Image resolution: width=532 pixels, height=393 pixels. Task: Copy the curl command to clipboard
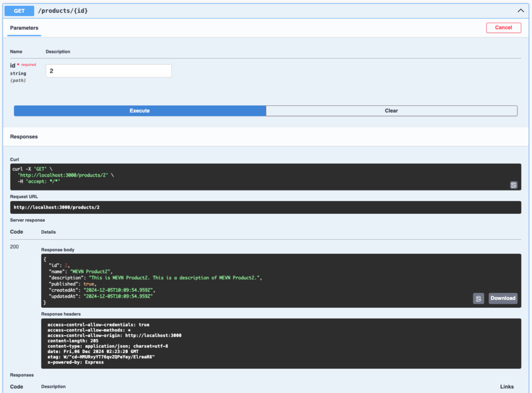(513, 185)
